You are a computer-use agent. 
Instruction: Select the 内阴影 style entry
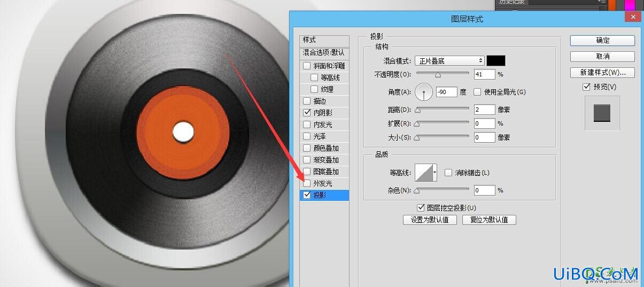click(x=324, y=113)
